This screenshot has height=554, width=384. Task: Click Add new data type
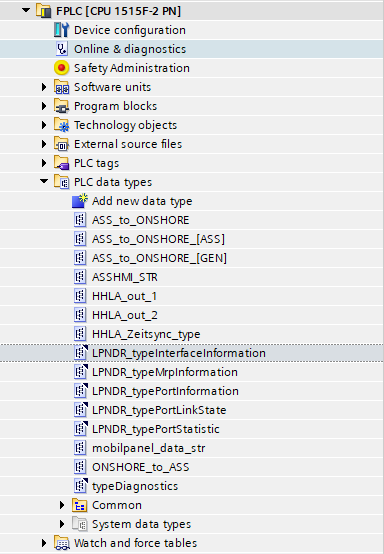[142, 201]
